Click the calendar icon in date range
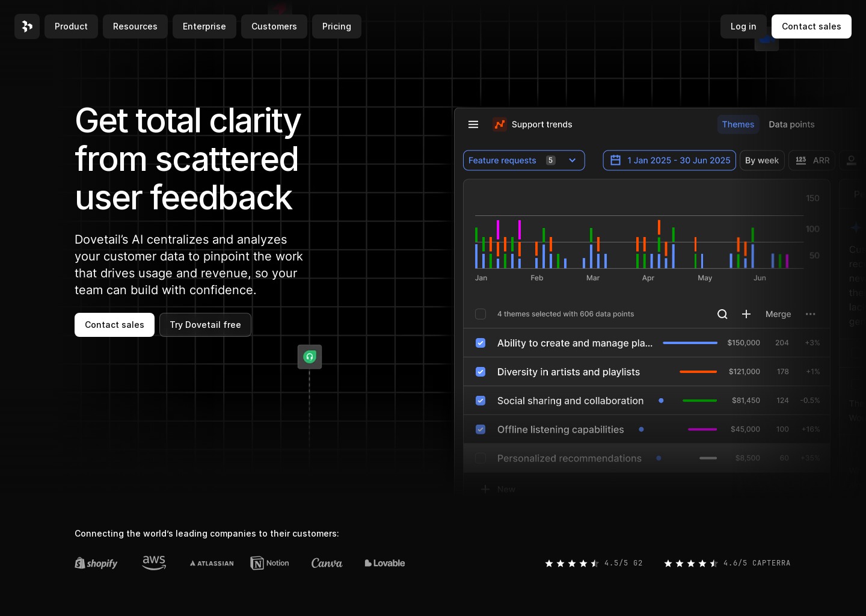This screenshot has height=616, width=866. tap(615, 160)
